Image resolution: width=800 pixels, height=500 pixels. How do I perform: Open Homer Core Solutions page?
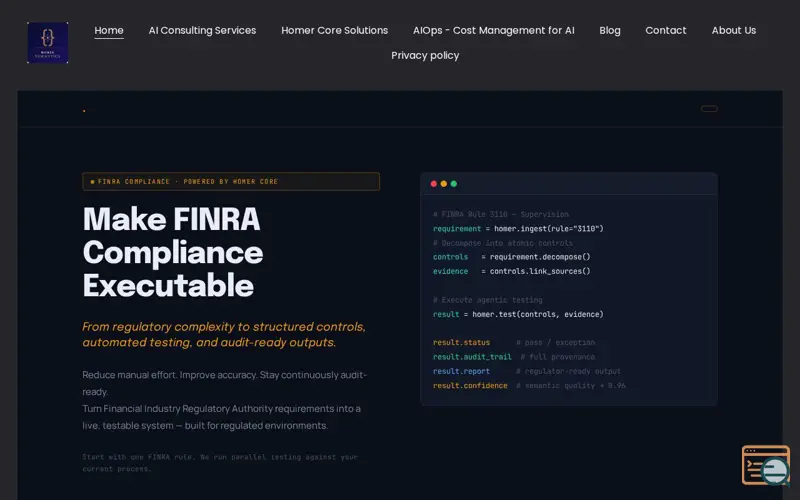(x=334, y=30)
